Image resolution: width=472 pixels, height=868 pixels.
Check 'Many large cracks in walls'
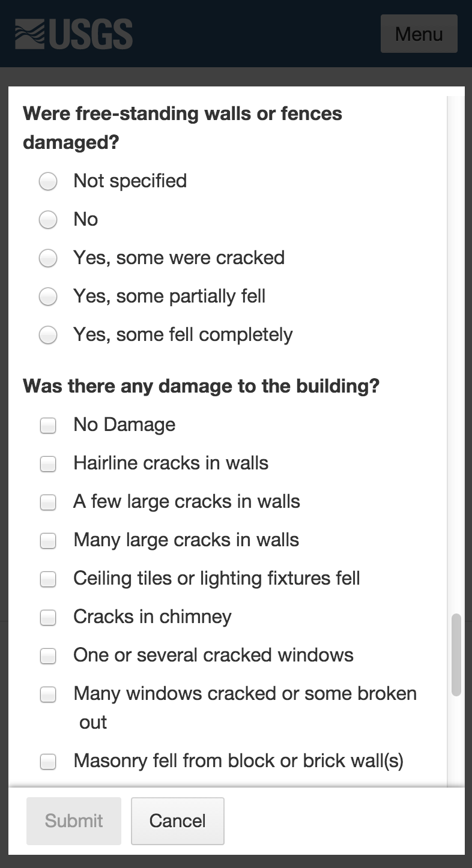click(x=48, y=541)
